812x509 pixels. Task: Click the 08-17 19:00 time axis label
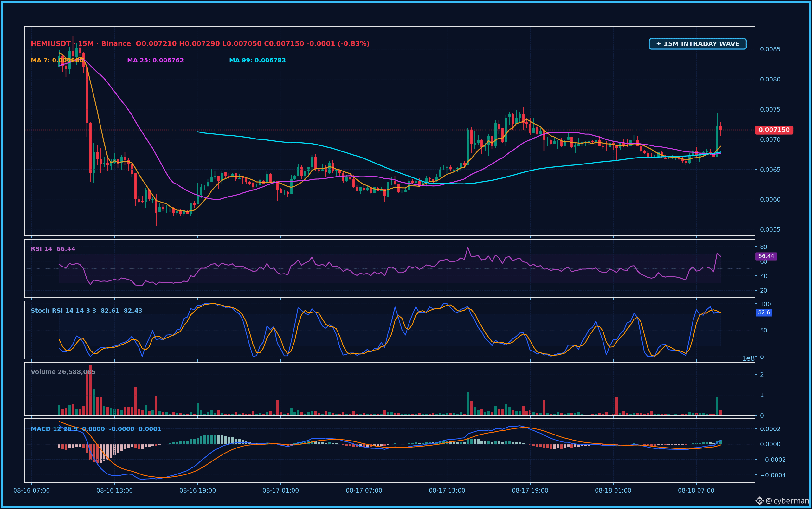[x=530, y=491]
